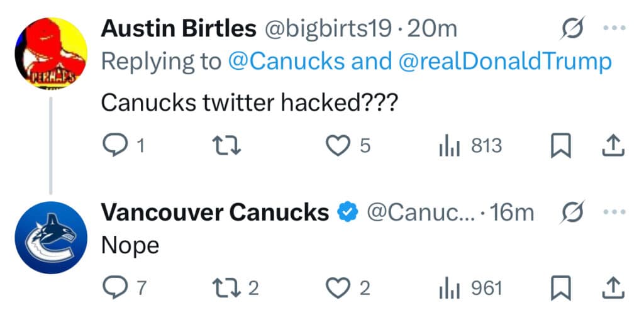This screenshot has height=315, width=644.
Task: Like the 'Canucks twitter hacked???' tweet
Action: tap(340, 146)
